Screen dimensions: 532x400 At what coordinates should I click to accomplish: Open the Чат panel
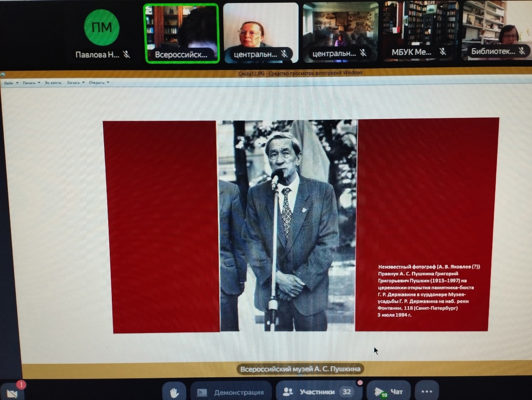388,391
